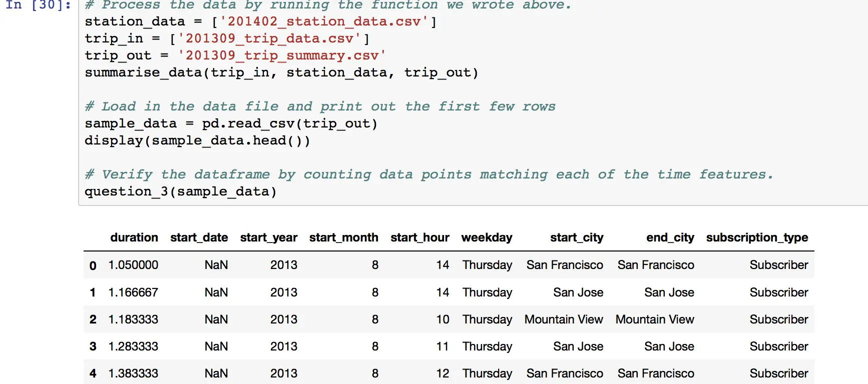
Task: Click San Francisco end_city in row 4
Action: click(656, 373)
